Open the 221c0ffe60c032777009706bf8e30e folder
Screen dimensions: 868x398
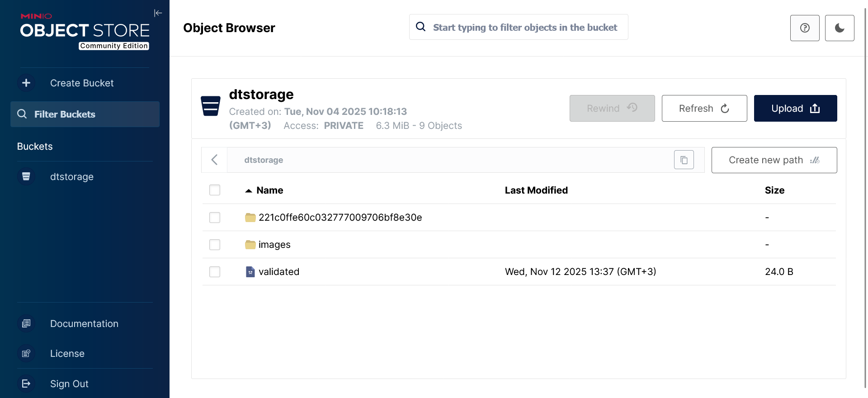(340, 218)
